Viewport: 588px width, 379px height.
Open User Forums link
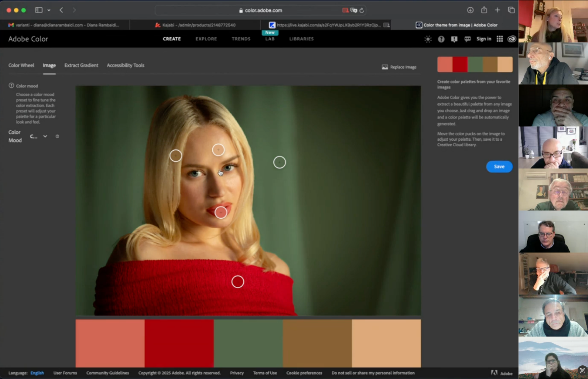[x=65, y=373]
